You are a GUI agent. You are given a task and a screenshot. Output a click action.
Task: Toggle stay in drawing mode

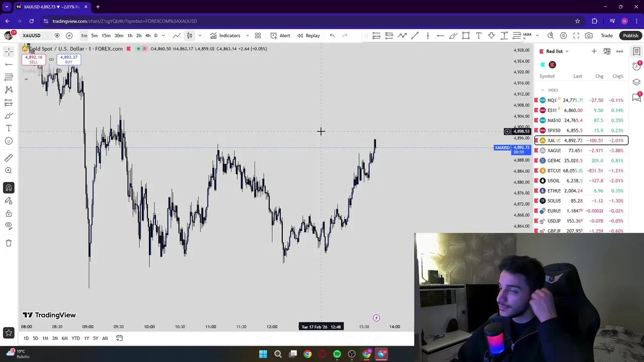click(9, 201)
